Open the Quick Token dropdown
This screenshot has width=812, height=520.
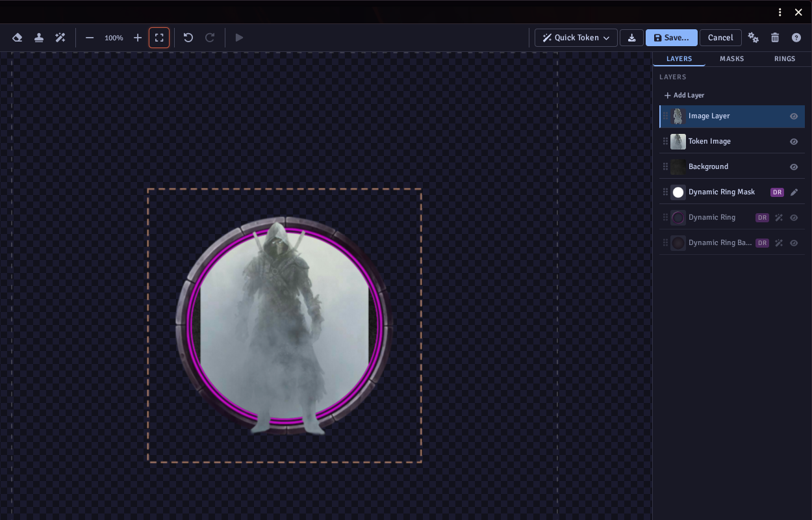(x=576, y=38)
